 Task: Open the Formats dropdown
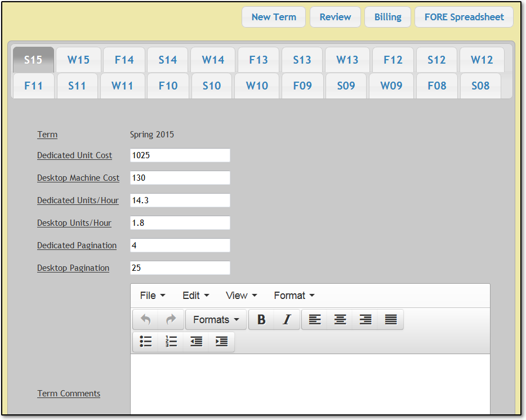216,319
